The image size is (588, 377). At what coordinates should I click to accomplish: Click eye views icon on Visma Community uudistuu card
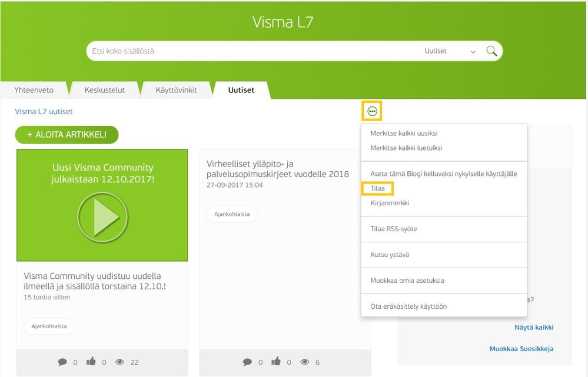pos(119,362)
